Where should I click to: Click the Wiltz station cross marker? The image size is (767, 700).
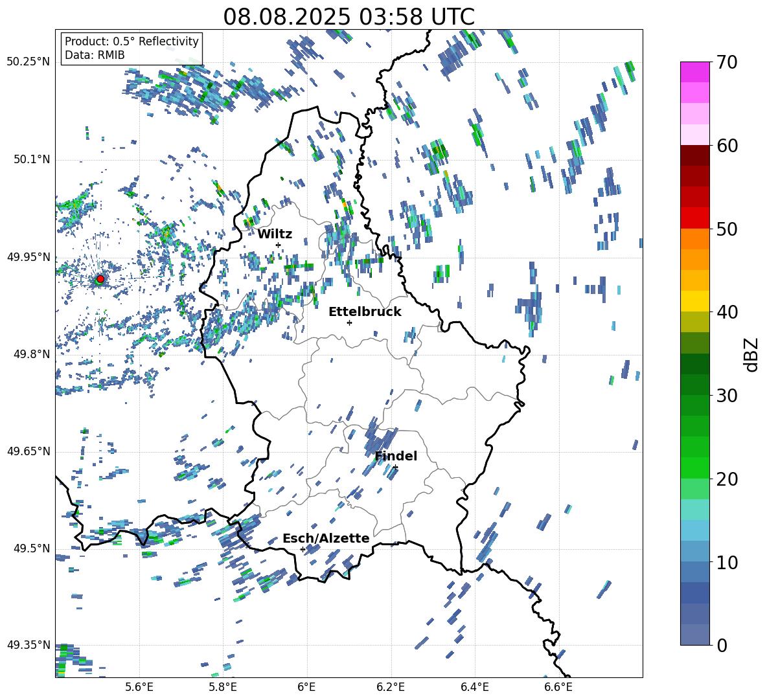pos(279,245)
